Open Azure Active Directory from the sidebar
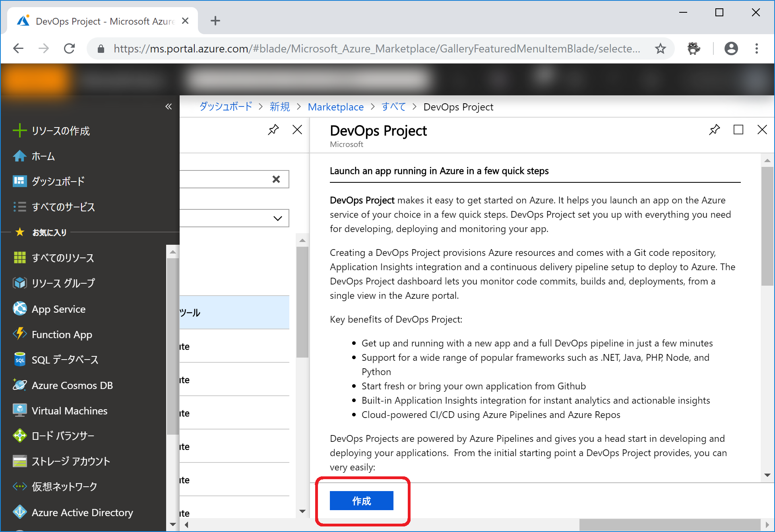This screenshot has width=775, height=532. click(82, 512)
